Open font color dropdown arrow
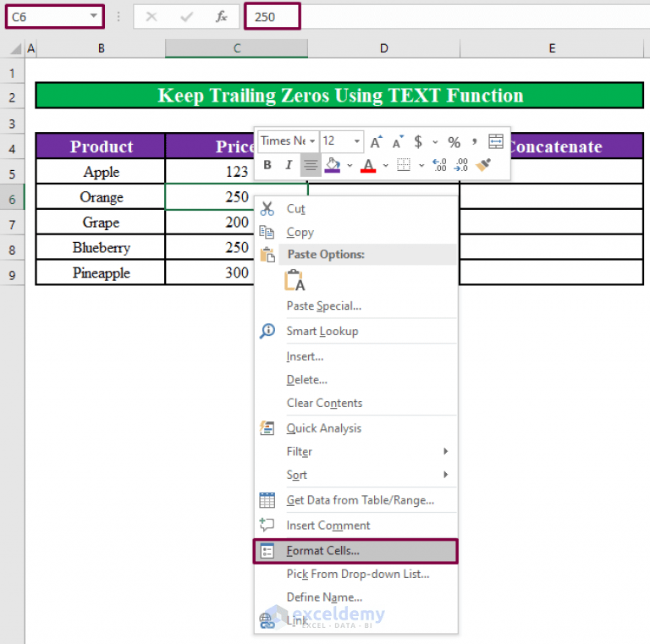This screenshot has height=644, width=650. click(x=386, y=165)
